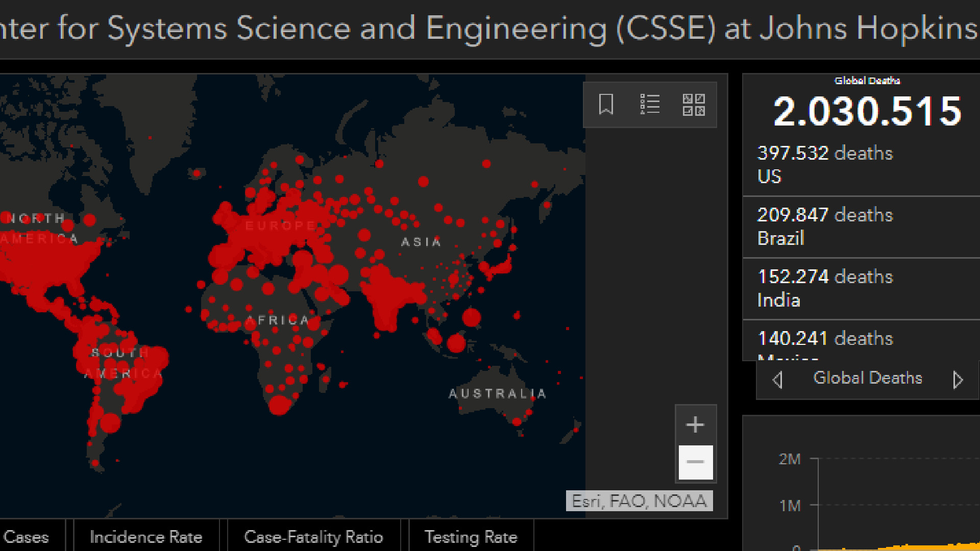Go to next panel with right arrow
Viewport: 980px width, 551px height.
958,380
